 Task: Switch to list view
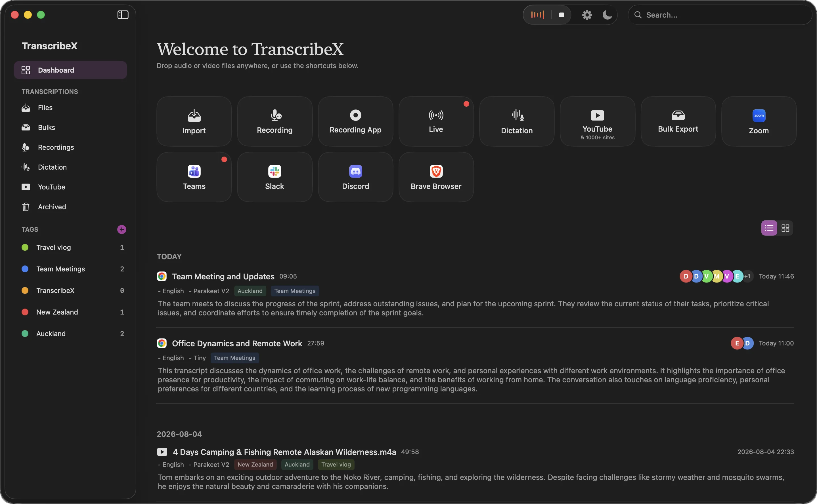pos(769,228)
